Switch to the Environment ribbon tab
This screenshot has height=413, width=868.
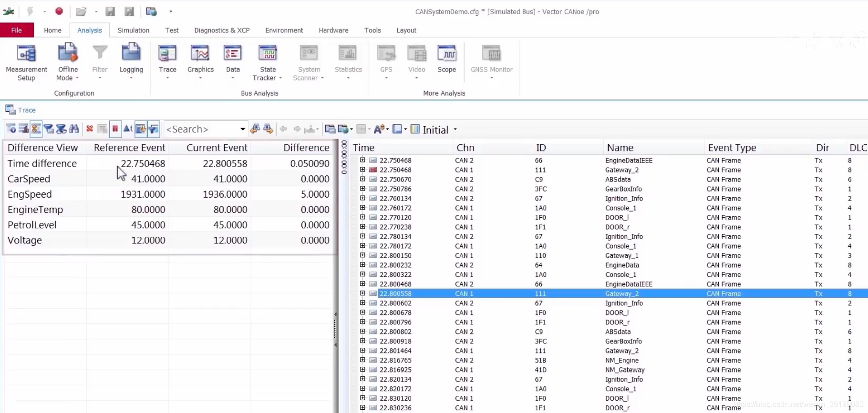tap(284, 30)
